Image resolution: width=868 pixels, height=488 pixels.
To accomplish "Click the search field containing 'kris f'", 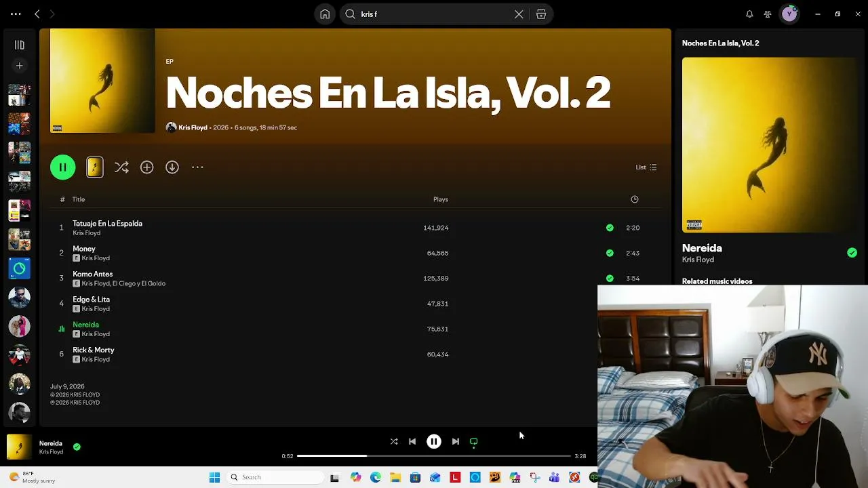I will (x=434, y=14).
